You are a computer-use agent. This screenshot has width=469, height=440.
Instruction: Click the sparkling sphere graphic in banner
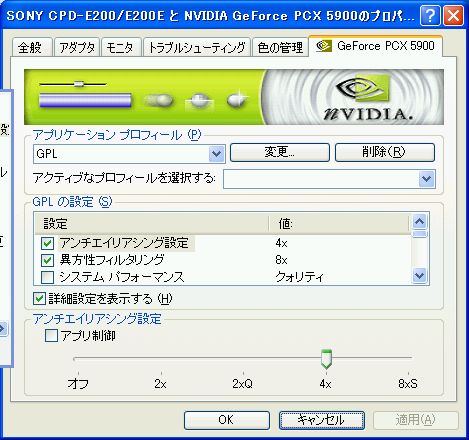[x=237, y=99]
